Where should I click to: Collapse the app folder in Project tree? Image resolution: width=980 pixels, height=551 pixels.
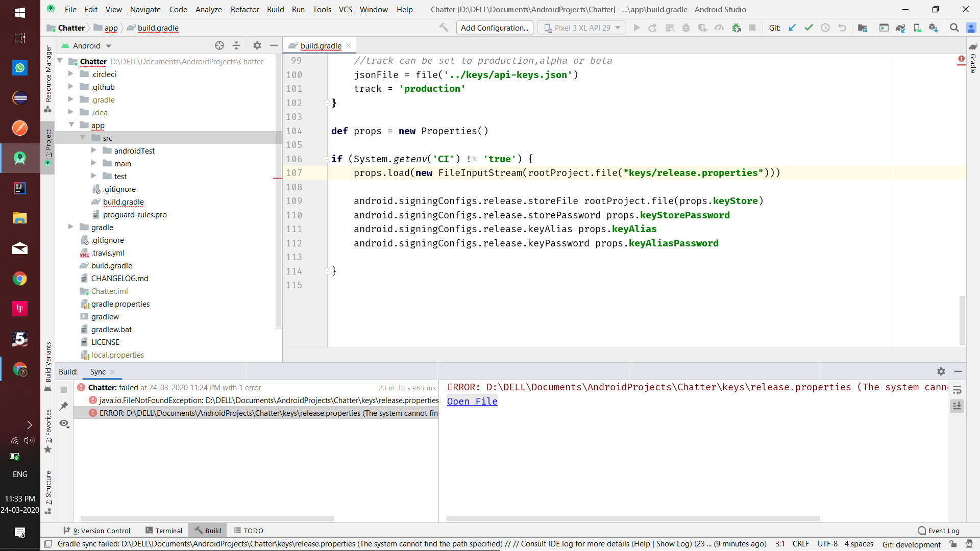71,125
